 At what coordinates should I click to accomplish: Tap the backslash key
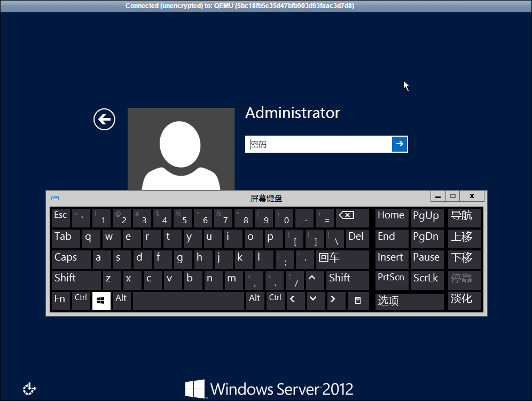335,239
